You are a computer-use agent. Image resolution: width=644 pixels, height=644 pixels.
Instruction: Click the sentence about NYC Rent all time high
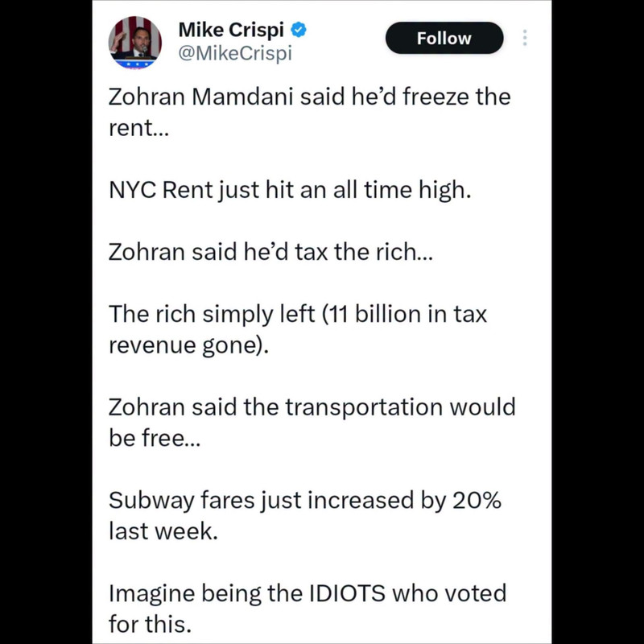290,190
